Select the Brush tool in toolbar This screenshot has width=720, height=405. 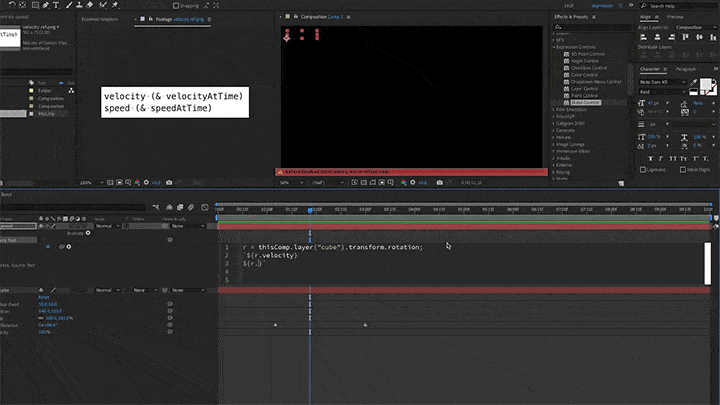68,5
